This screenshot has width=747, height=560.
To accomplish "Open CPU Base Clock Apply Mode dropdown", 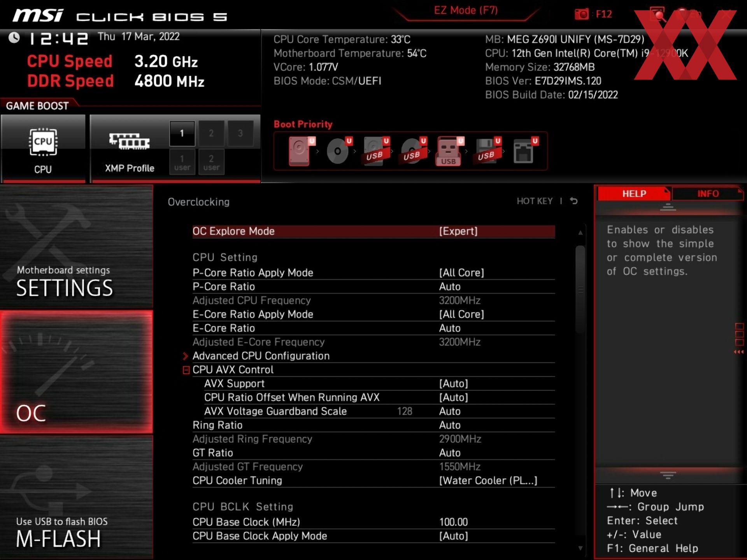I will [x=373, y=536].
